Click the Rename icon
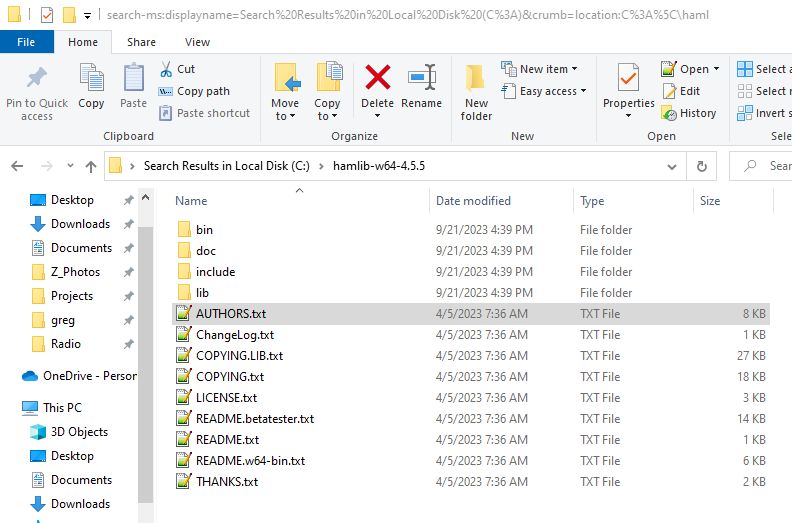792x523 pixels. coord(422,77)
